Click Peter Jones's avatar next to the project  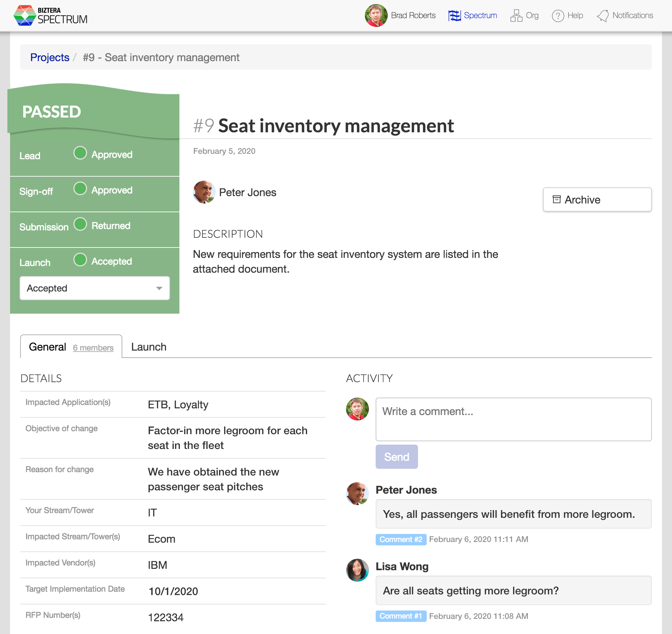(204, 192)
